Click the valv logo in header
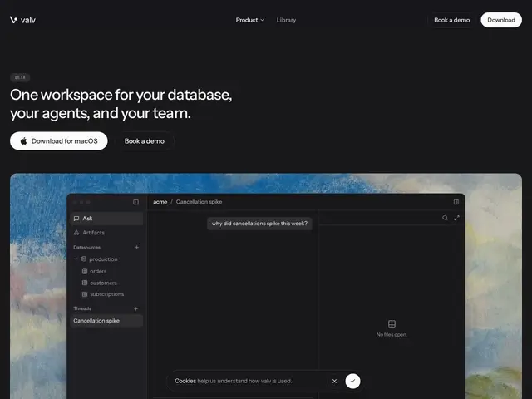The height and width of the screenshot is (399, 532). (x=22, y=20)
